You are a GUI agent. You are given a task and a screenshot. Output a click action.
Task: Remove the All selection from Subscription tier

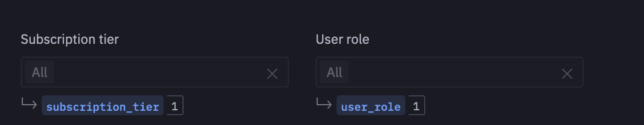tap(272, 74)
